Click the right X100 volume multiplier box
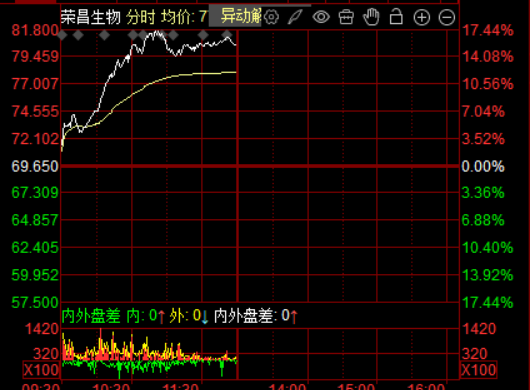The image size is (530, 390). (x=478, y=370)
